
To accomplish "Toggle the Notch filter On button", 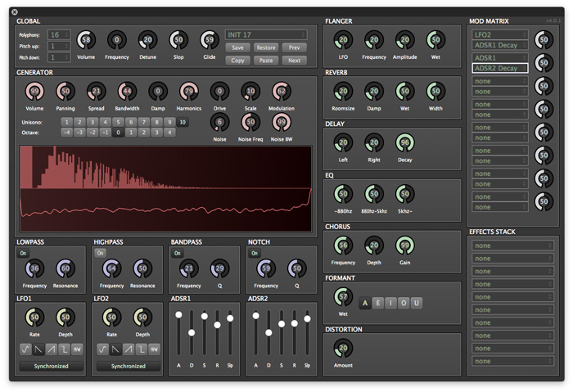I will (x=255, y=253).
